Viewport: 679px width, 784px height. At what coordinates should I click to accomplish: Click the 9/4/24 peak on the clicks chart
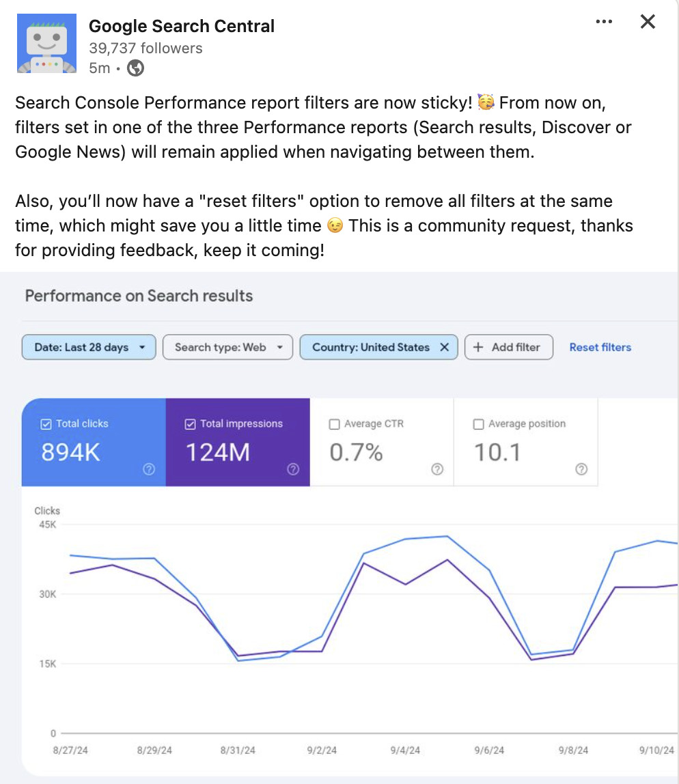[x=406, y=540]
